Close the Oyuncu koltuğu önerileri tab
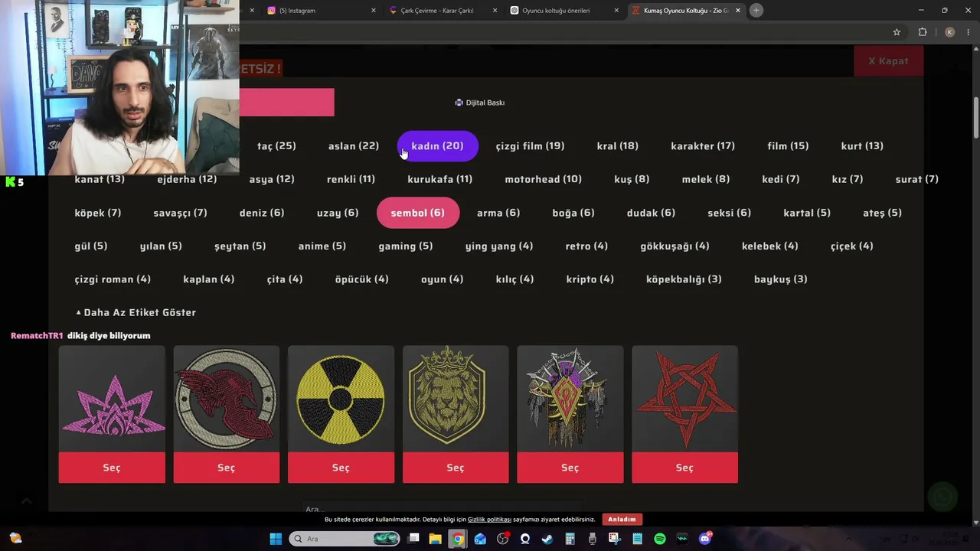The height and width of the screenshot is (551, 980). coord(616,11)
